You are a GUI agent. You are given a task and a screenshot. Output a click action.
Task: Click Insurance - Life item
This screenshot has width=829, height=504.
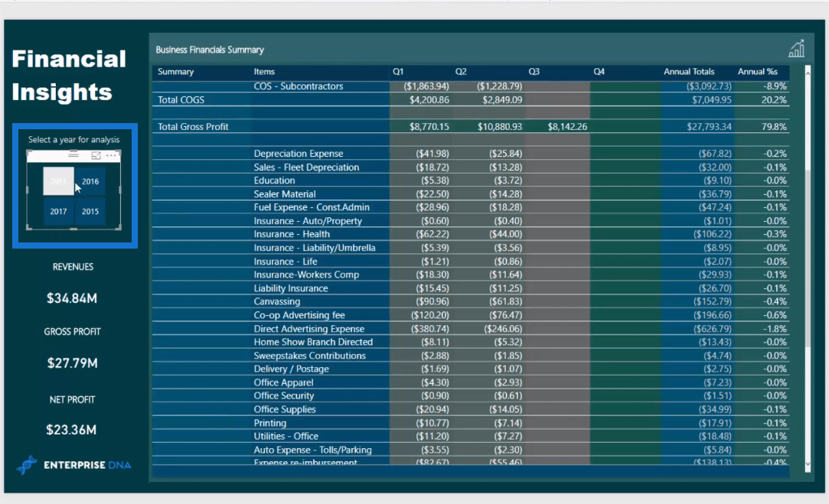(285, 262)
